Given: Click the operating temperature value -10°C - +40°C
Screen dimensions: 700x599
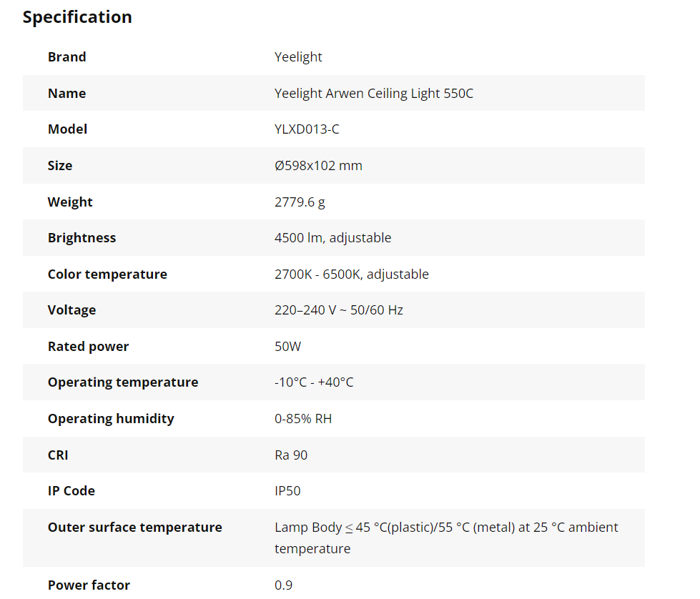Looking at the screenshot, I should [x=314, y=382].
